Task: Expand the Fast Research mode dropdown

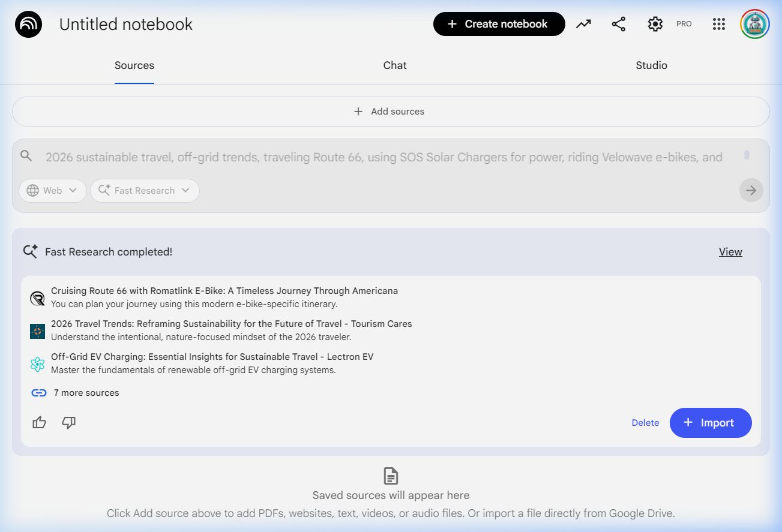Action: click(x=145, y=191)
